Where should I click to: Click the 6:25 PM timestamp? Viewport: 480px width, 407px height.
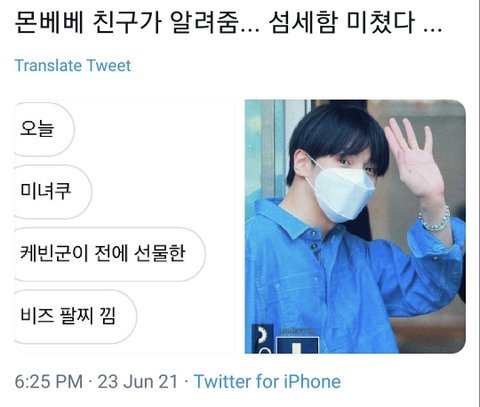pos(49,382)
